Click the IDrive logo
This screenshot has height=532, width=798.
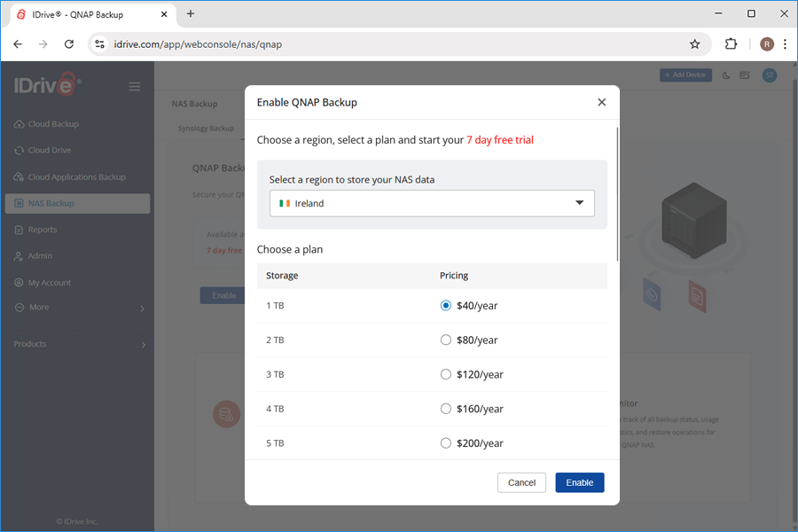pyautogui.click(x=47, y=84)
